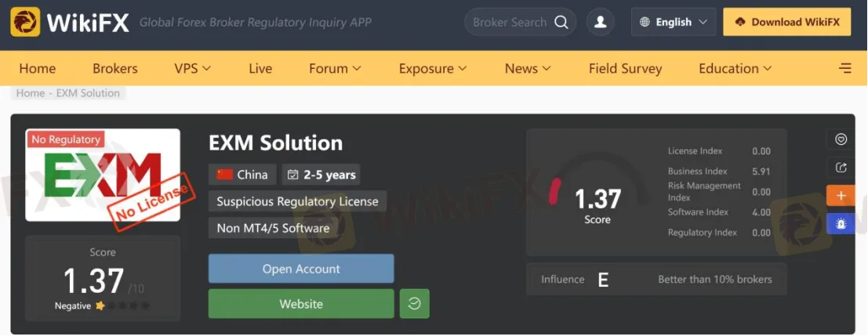
Task: Click the hamburger menu icon
Action: 845,68
